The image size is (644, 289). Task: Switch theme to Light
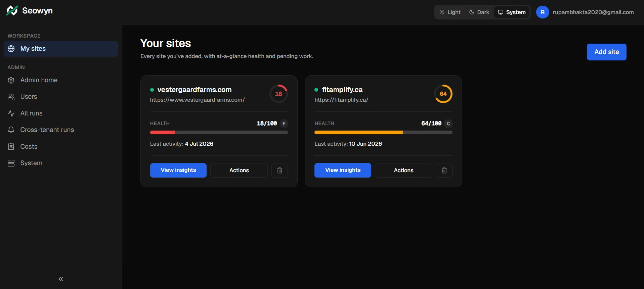(450, 12)
